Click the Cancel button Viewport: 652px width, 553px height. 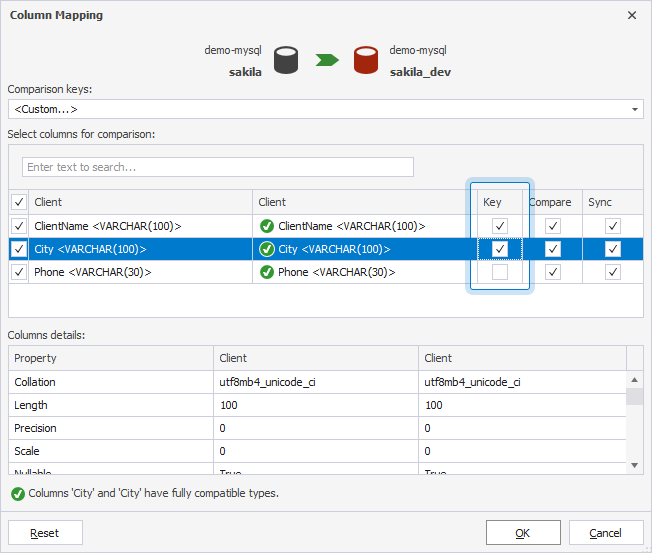(x=606, y=533)
